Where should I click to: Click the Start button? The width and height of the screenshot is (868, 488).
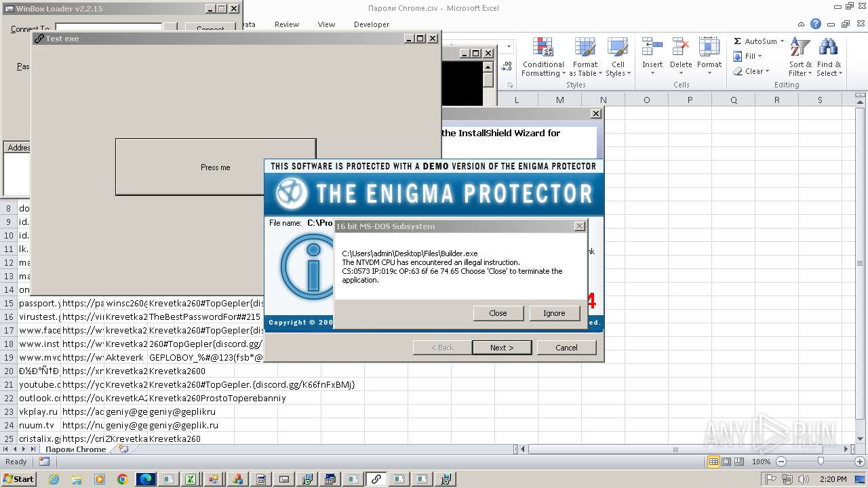pos(19,479)
